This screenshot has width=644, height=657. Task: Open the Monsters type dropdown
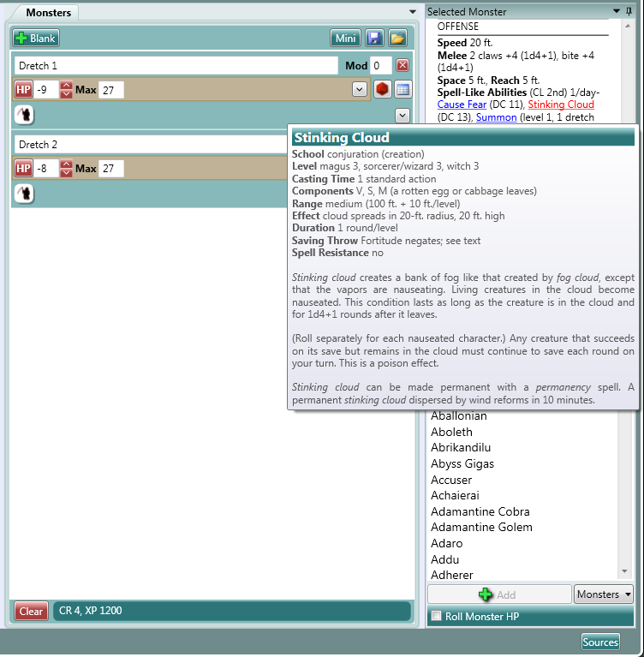(x=604, y=594)
